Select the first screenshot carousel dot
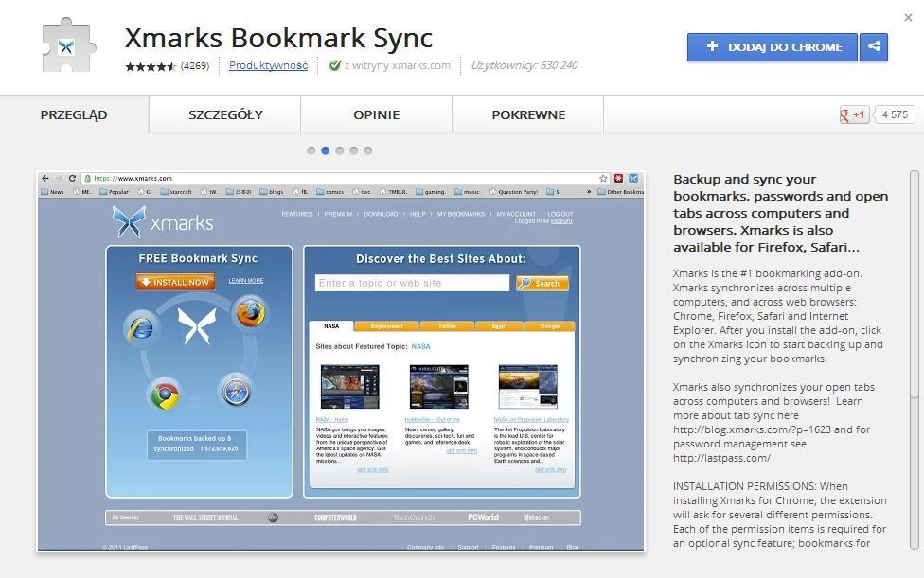 pyautogui.click(x=311, y=150)
